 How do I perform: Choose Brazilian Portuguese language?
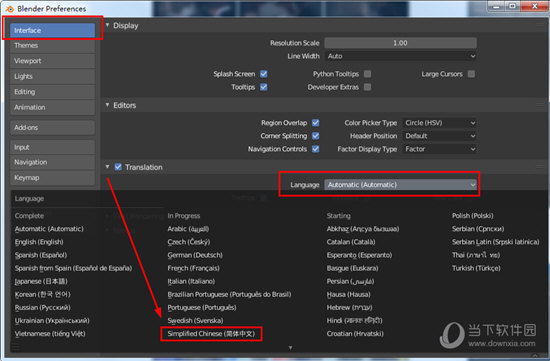coord(229,294)
